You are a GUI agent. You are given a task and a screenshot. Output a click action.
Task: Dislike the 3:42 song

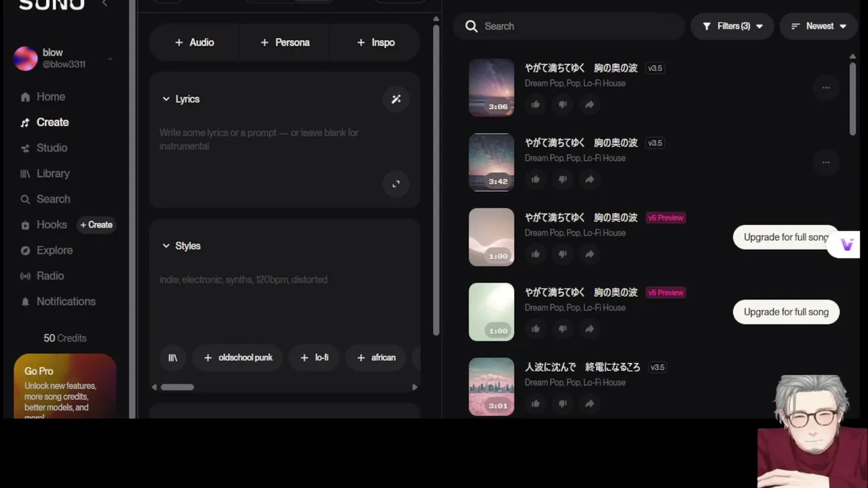(563, 180)
